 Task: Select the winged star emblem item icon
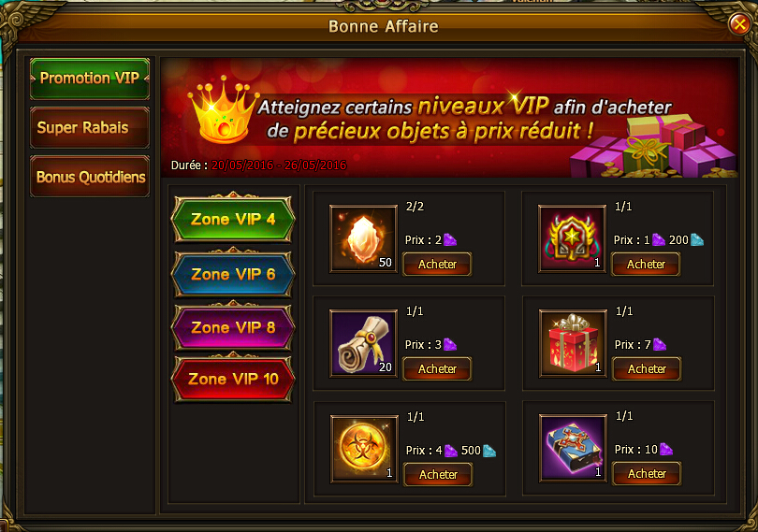[573, 238]
